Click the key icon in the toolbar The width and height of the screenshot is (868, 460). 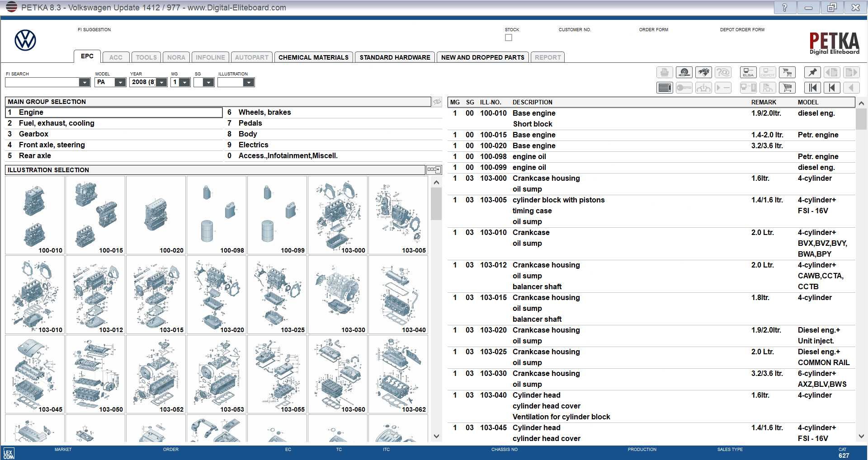click(684, 88)
